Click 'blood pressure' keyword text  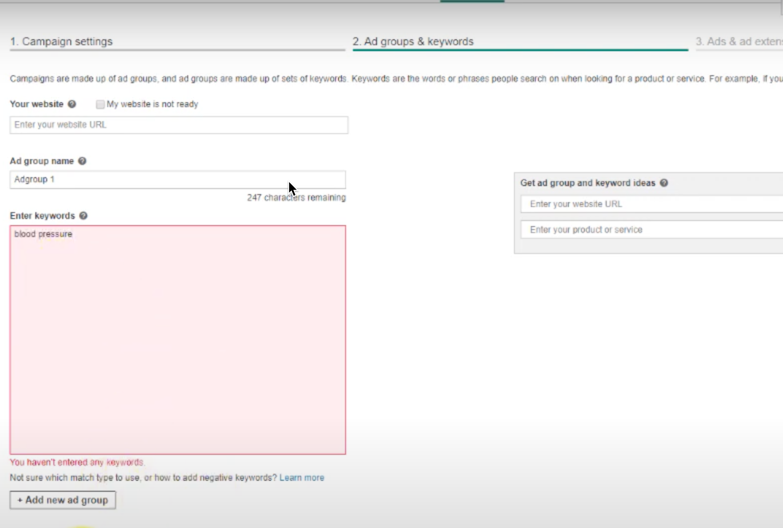[43, 234]
